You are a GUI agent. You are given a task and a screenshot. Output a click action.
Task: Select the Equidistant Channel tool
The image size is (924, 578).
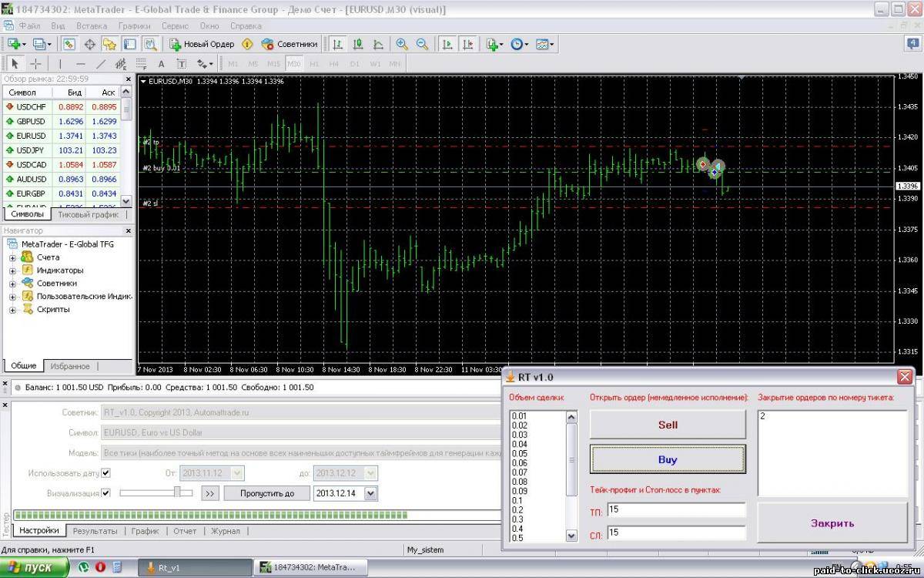coord(121,64)
